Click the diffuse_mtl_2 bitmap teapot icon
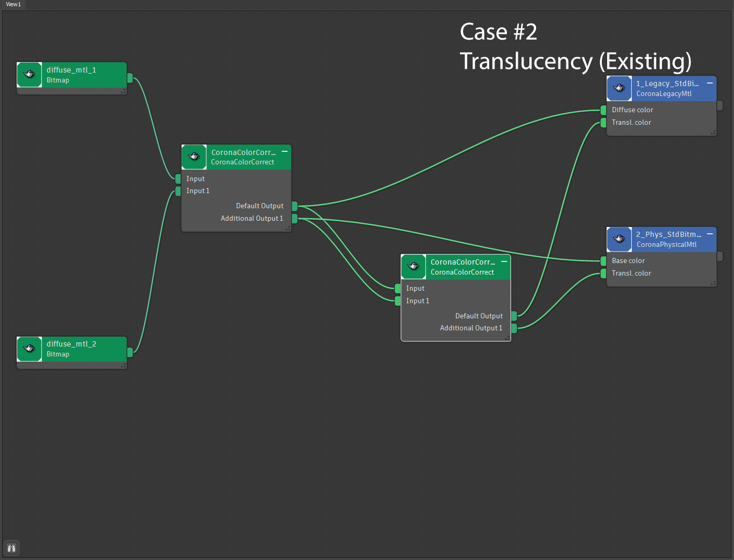Screen dimensions: 734x560 [x=29, y=349]
